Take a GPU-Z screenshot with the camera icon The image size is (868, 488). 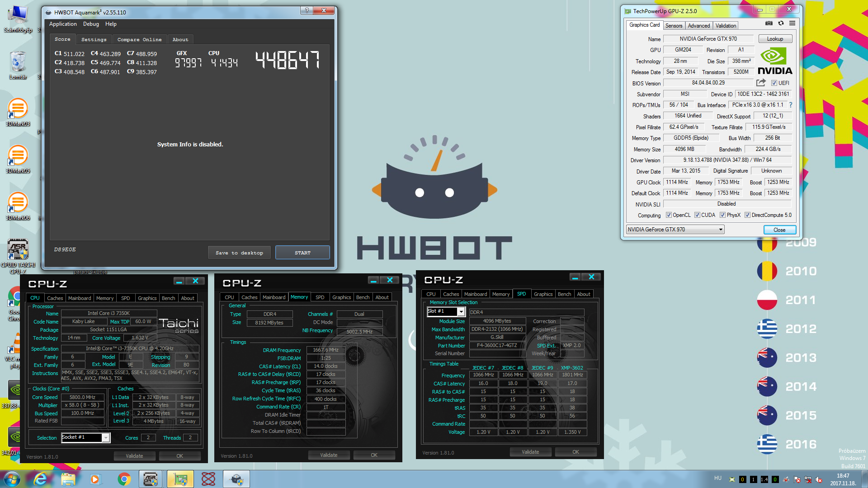[x=769, y=23]
